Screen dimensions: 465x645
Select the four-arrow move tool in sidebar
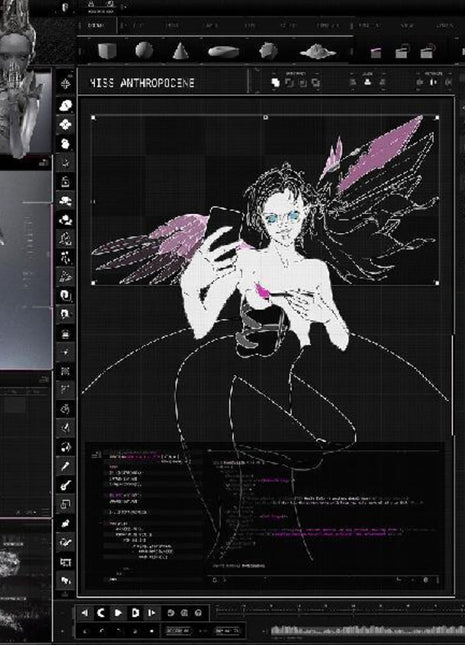coord(65,84)
